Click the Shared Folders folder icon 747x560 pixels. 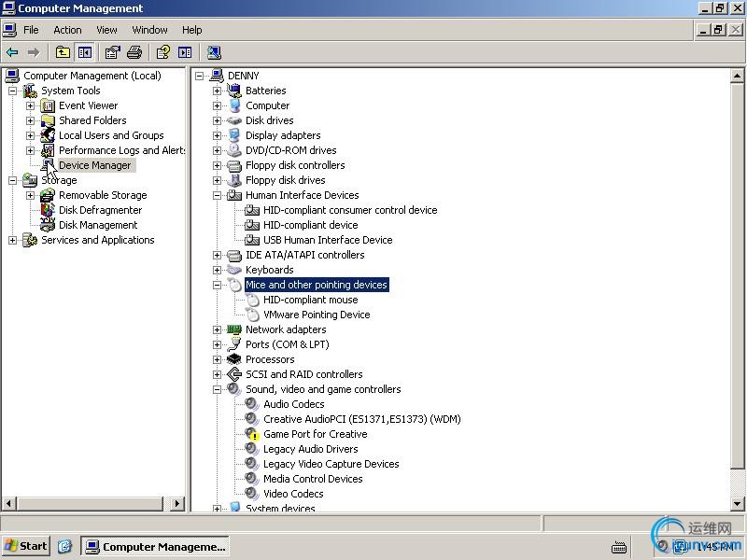click(x=48, y=120)
